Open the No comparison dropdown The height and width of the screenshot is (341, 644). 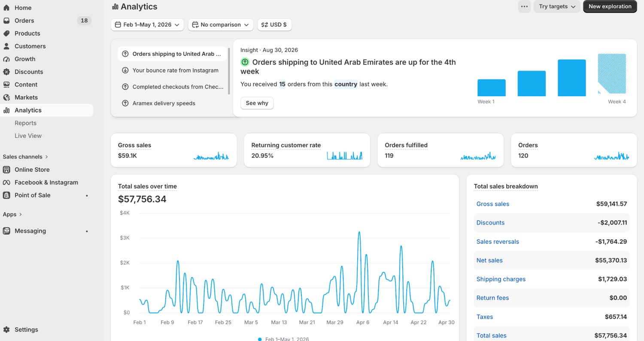(x=221, y=25)
